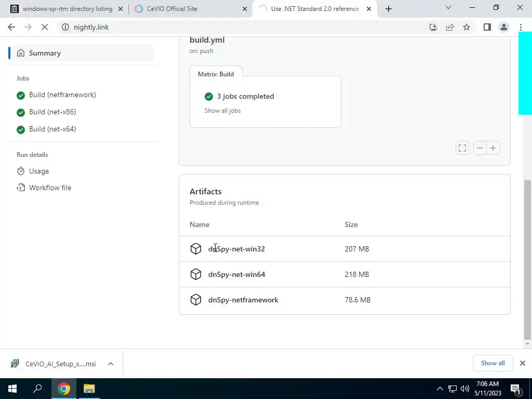The width and height of the screenshot is (532, 399).
Task: Click the file-code icon next to Workflow file
Action: click(x=21, y=188)
